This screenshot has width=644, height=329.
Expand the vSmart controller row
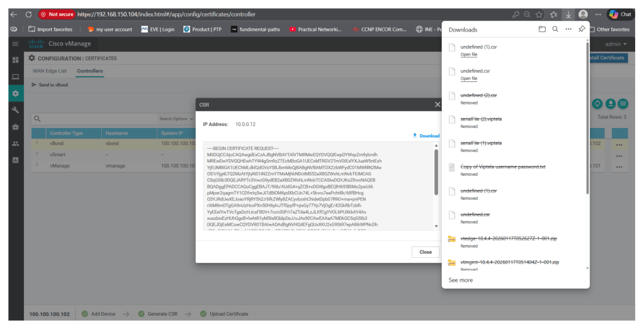click(37, 154)
